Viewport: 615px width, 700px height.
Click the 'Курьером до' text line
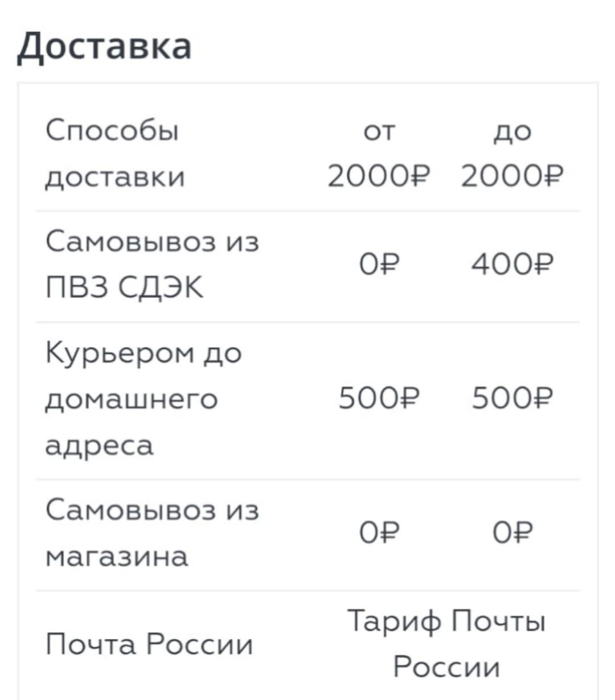point(143,354)
